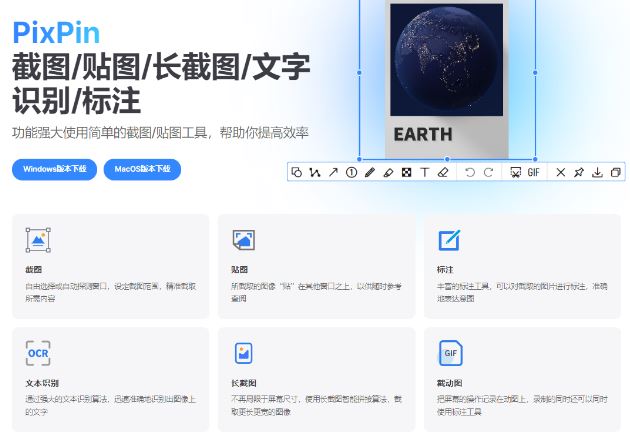This screenshot has width=630, height=440.
Task: Select the eraser tool
Action: (x=443, y=172)
